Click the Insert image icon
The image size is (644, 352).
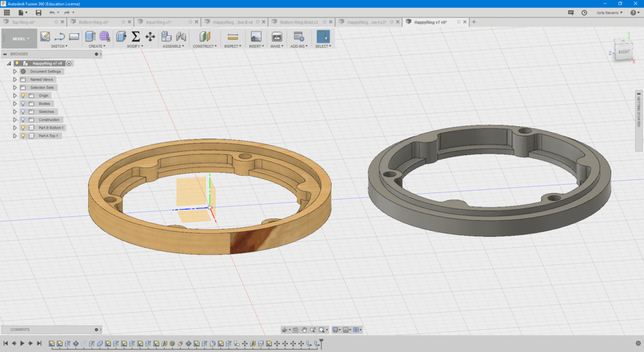(x=256, y=37)
